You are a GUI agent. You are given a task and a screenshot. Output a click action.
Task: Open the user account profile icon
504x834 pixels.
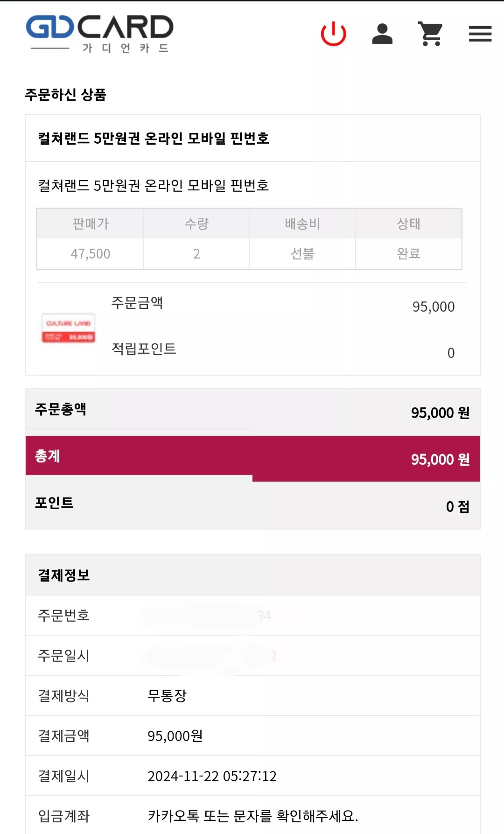point(382,34)
